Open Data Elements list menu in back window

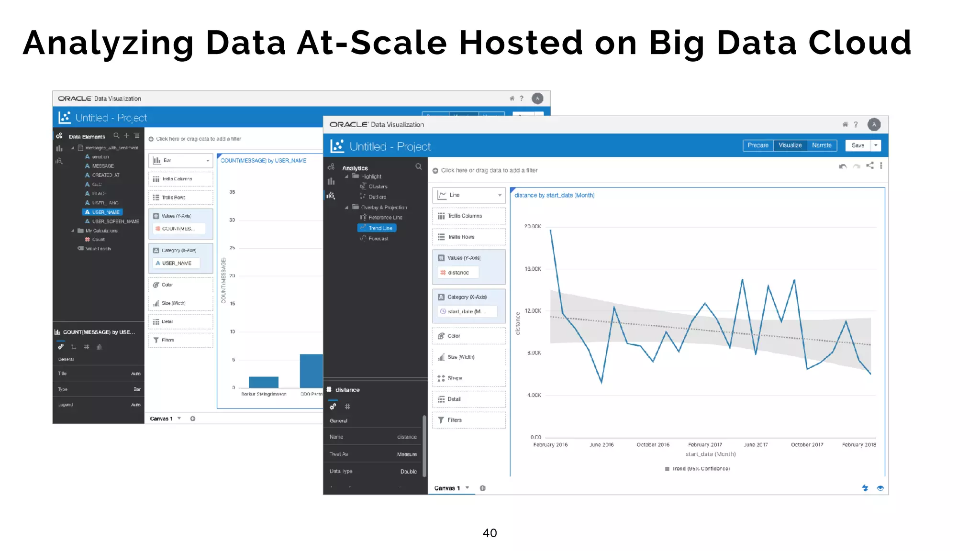click(137, 136)
